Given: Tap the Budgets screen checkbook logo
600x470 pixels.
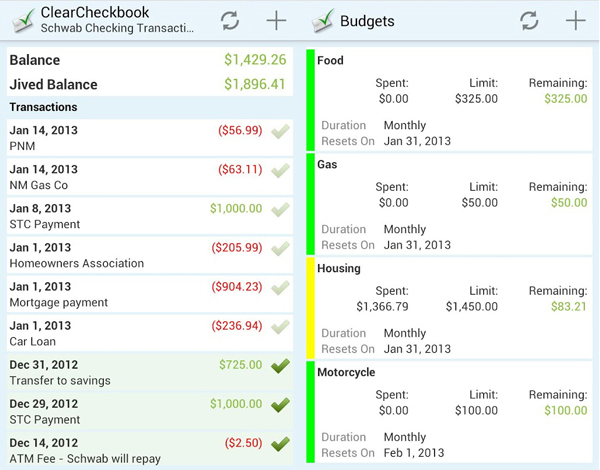Looking at the screenshot, I should (323, 21).
